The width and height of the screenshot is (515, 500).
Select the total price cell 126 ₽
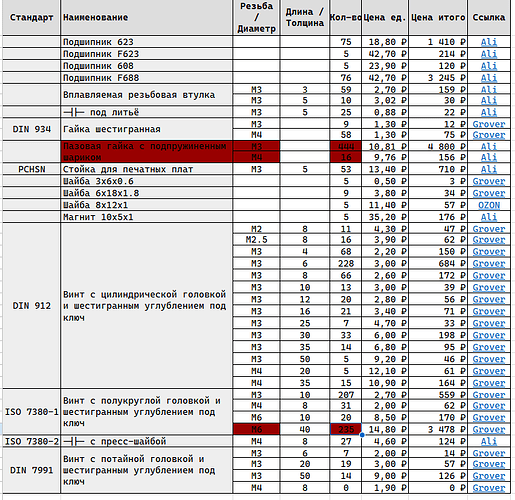(438, 476)
